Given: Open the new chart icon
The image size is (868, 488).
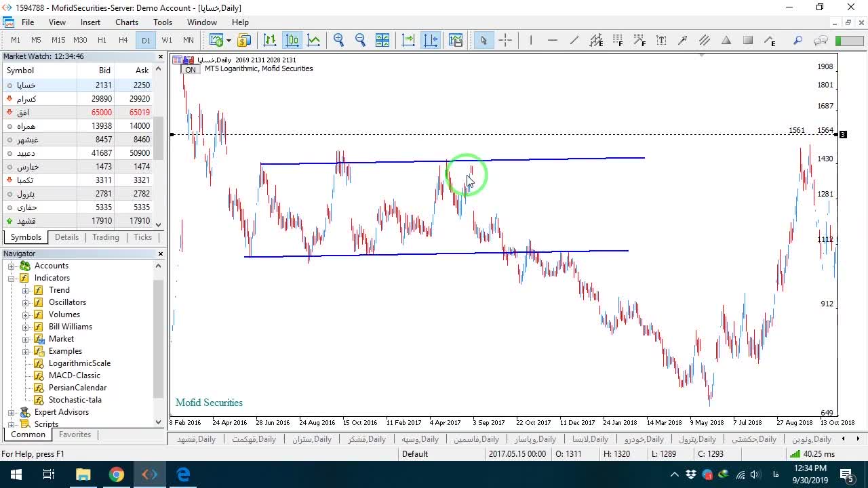Looking at the screenshot, I should [x=216, y=40].
